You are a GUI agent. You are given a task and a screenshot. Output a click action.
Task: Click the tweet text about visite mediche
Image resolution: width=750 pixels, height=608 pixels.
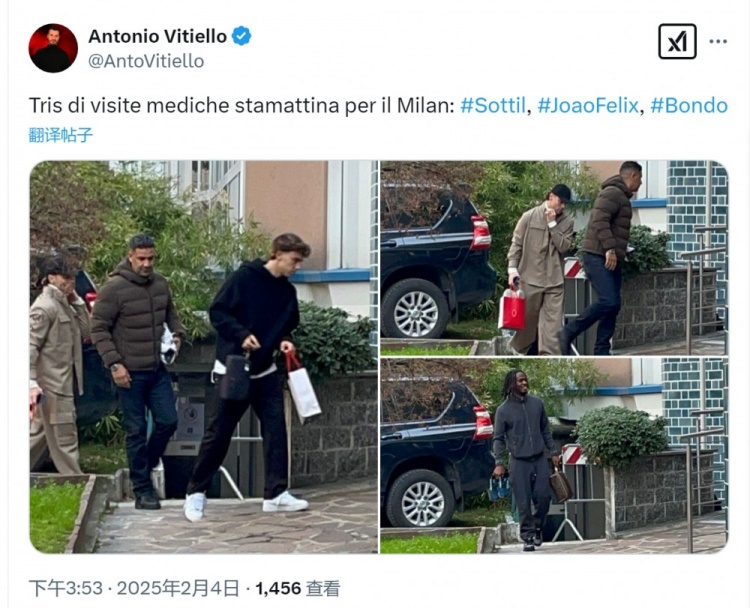coord(242,105)
